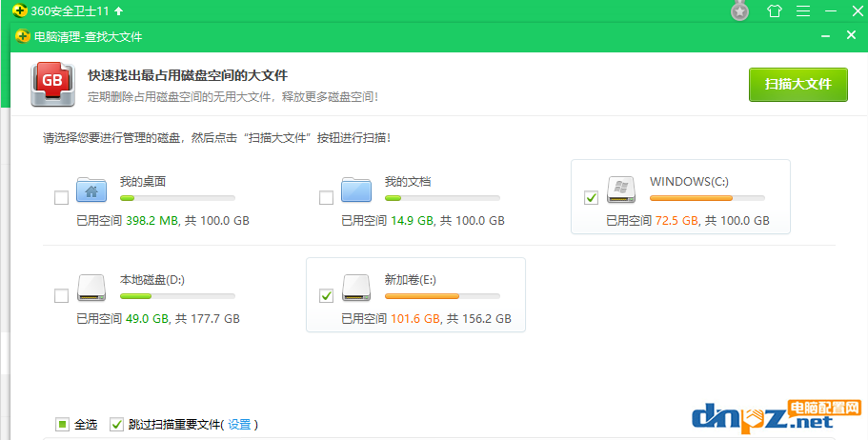
Task: Click the 新加卷(E:) label
Action: (411, 280)
